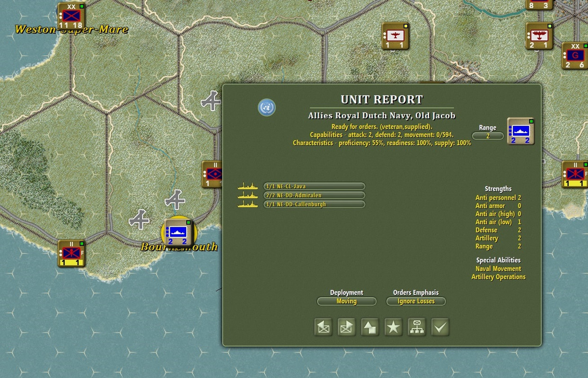Select the naval unit counter at Bournemouth
This screenshot has width=588, height=378.
(177, 232)
